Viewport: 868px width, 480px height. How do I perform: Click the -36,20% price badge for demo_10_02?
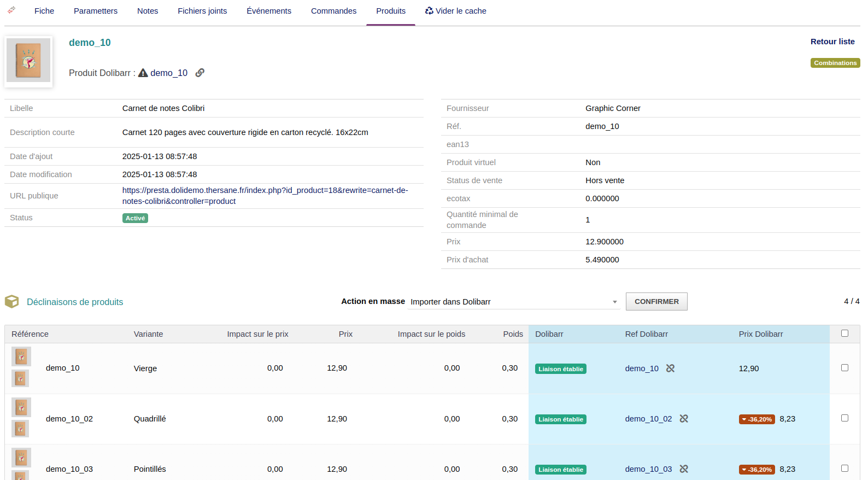click(756, 419)
